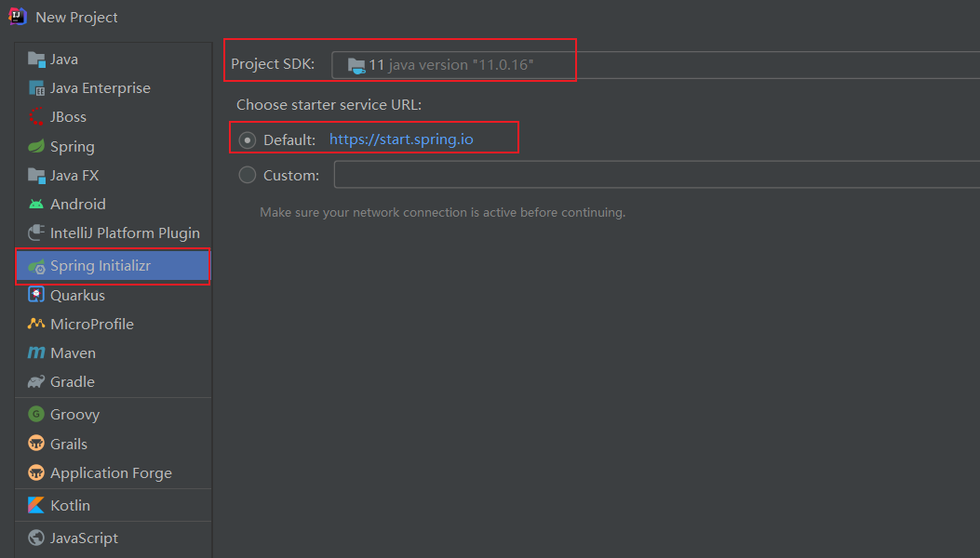The image size is (980, 558).
Task: Choose IntelliJ Platform Plugin label
Action: (125, 233)
